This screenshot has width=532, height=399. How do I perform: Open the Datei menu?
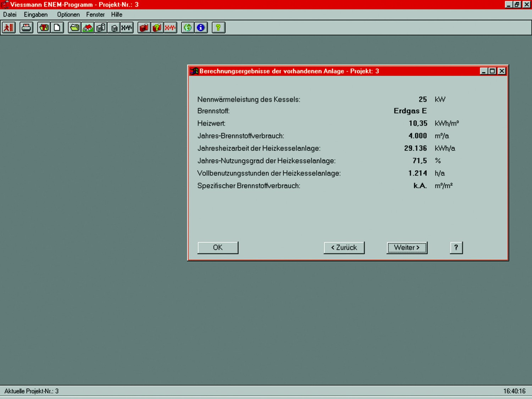[10, 15]
